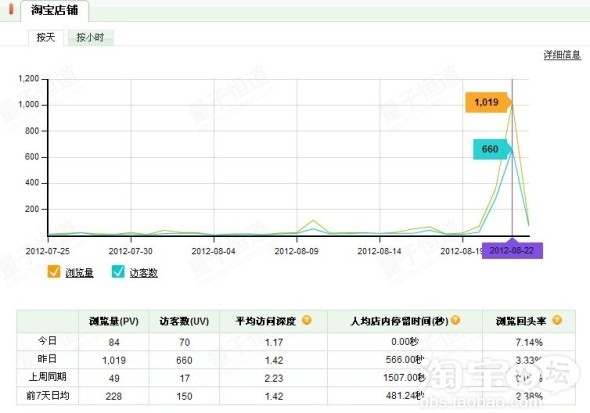The width and height of the screenshot is (590, 413).
Task: Click the 浏览量(PV) column header
Action: tap(114, 321)
